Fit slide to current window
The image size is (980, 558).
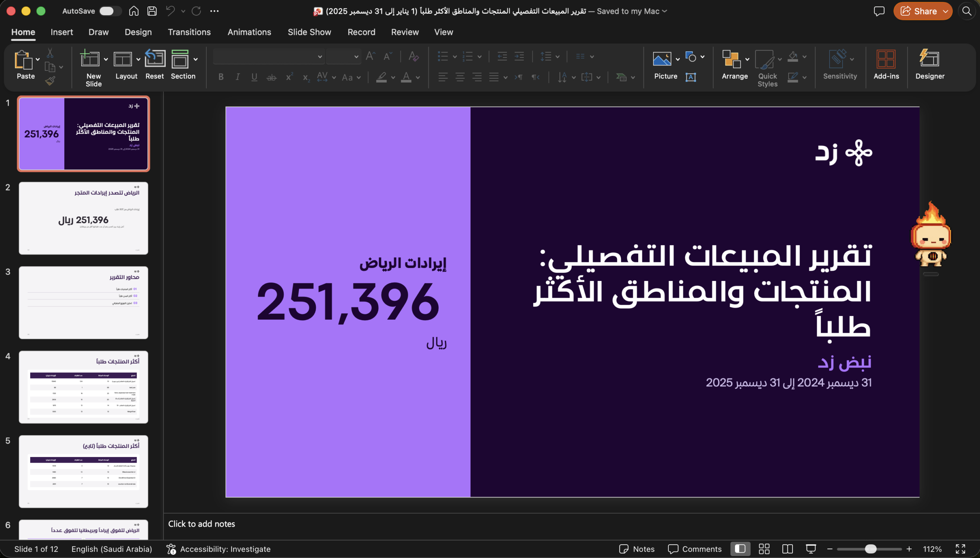[960, 549]
